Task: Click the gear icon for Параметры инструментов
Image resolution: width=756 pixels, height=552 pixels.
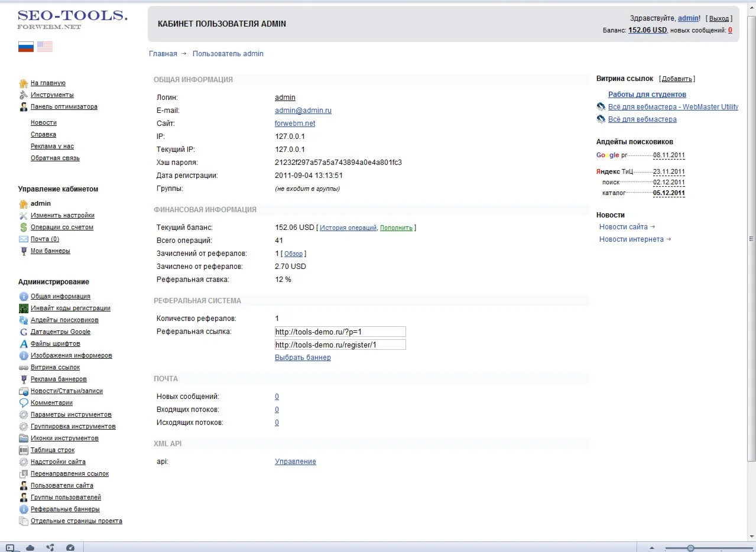Action: (24, 415)
